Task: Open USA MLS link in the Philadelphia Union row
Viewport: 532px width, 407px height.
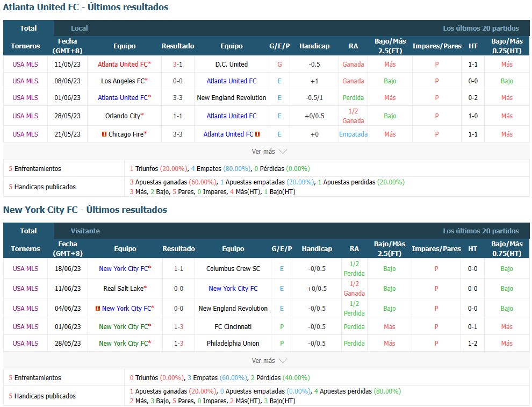Action: pyautogui.click(x=25, y=344)
